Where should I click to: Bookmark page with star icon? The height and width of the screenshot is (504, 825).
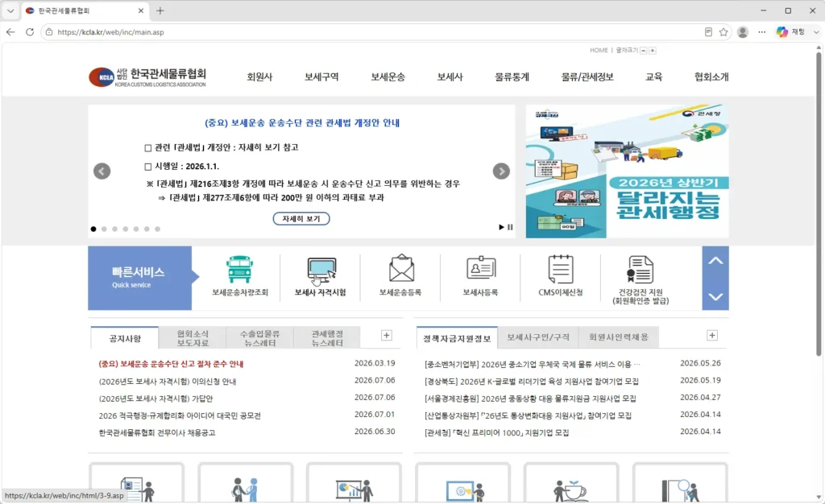[x=723, y=32]
